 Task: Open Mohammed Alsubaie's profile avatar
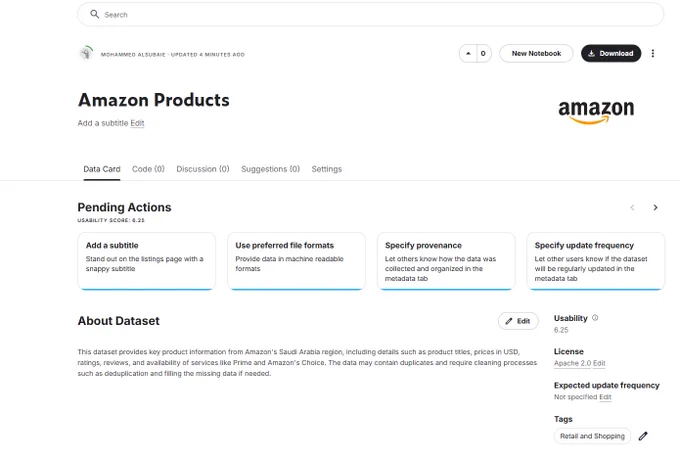point(86,53)
